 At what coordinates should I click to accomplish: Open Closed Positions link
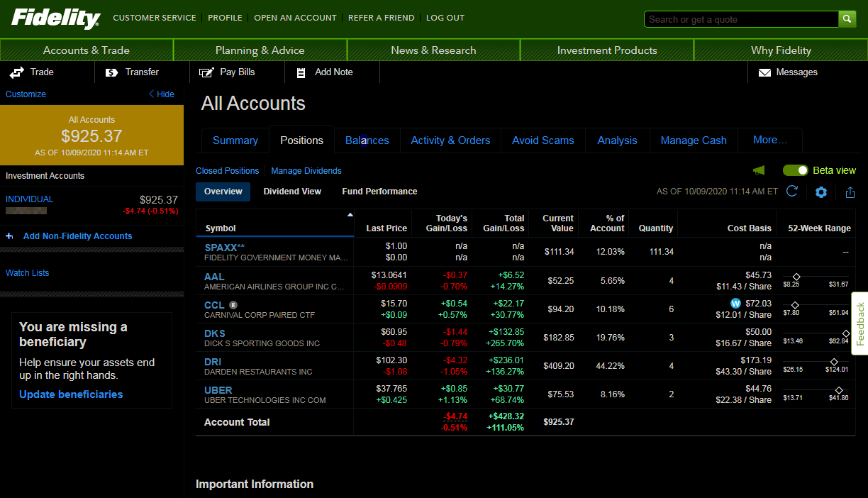click(227, 171)
